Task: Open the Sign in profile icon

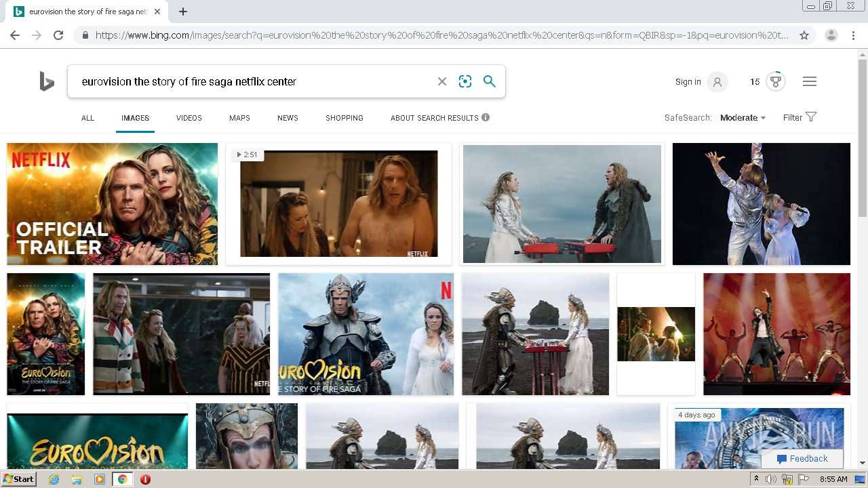Action: 717,82
